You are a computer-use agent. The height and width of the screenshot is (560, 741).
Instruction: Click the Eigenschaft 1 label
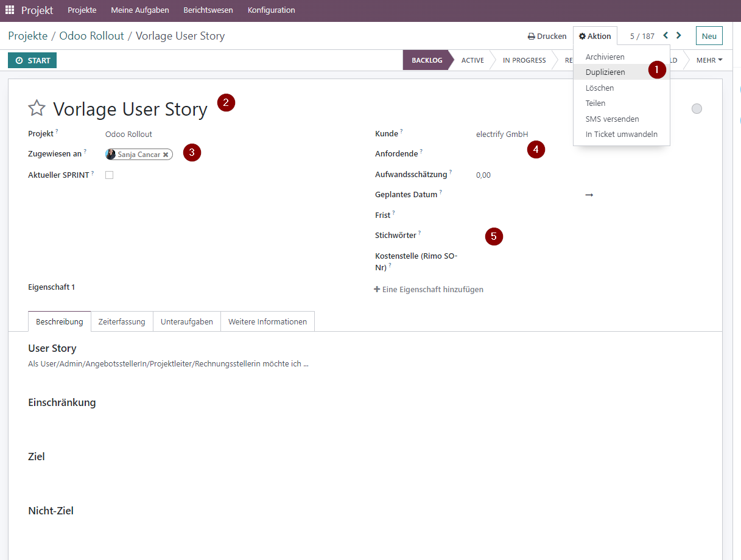pos(51,287)
